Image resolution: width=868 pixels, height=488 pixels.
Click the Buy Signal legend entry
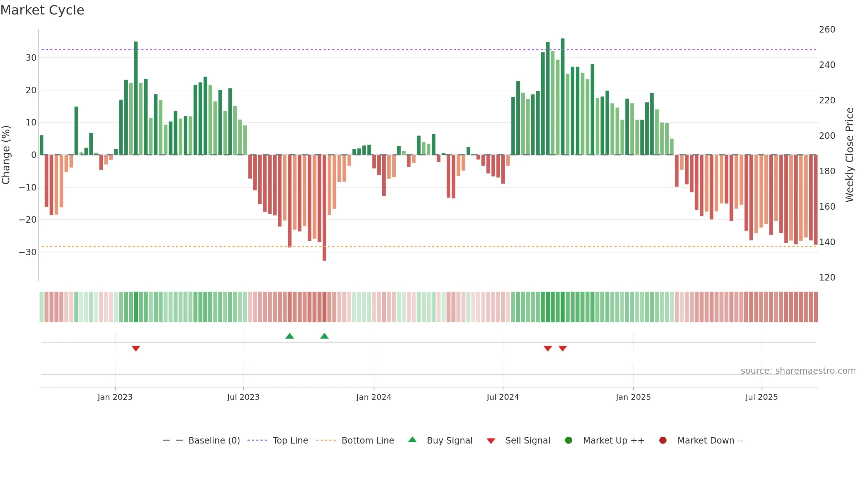(x=440, y=440)
